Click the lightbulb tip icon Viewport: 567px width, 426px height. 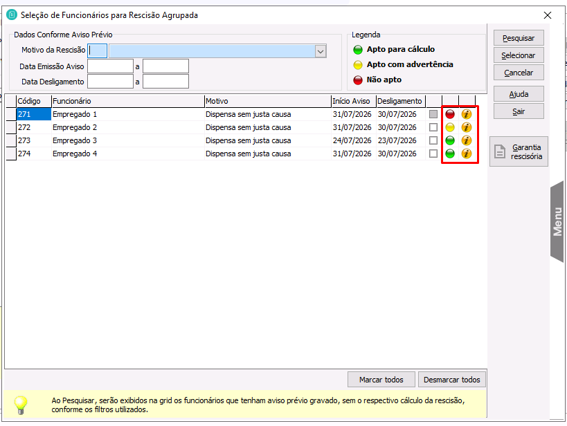coord(21,405)
